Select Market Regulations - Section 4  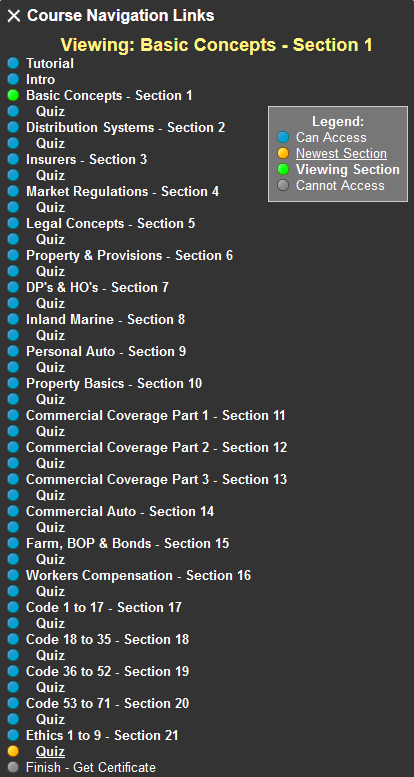pos(122,191)
